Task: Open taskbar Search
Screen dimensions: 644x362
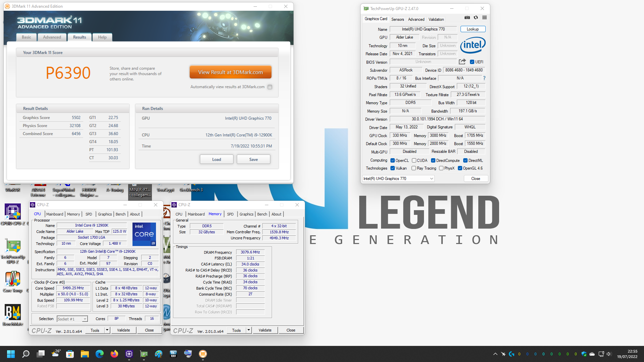Action: coord(26,354)
